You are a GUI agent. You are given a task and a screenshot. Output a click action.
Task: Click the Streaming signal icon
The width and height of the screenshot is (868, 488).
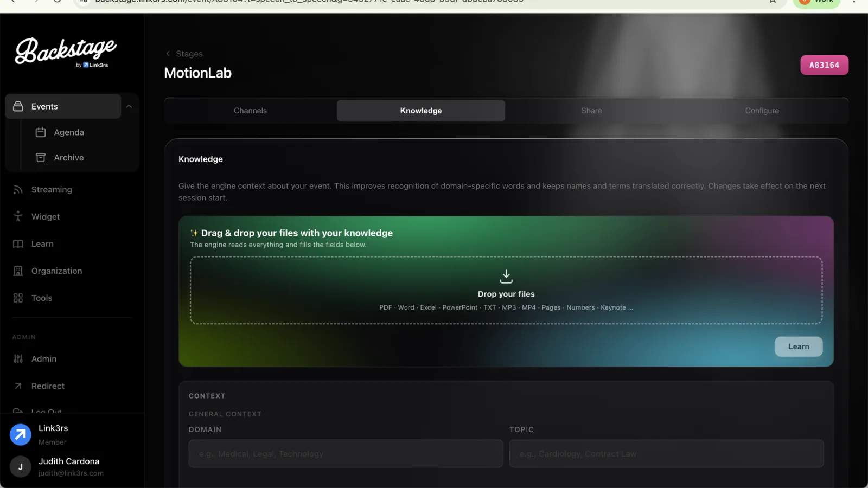18,190
